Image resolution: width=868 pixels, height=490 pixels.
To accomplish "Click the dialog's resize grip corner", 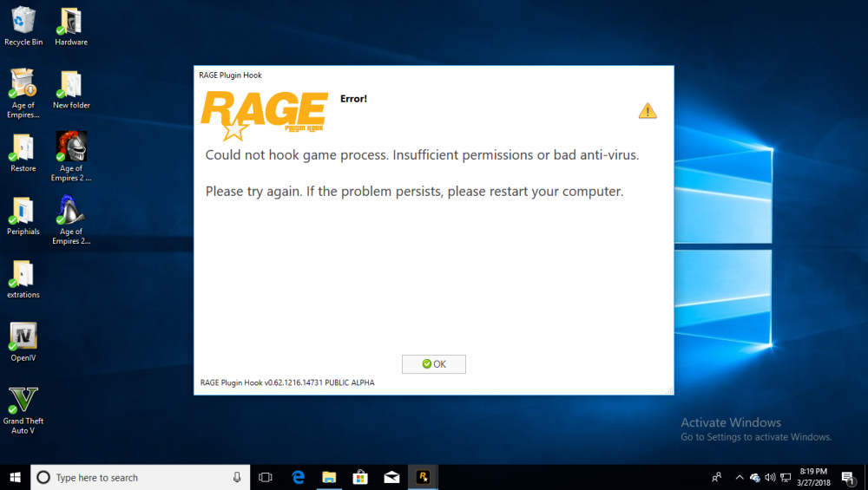I will tap(669, 390).
